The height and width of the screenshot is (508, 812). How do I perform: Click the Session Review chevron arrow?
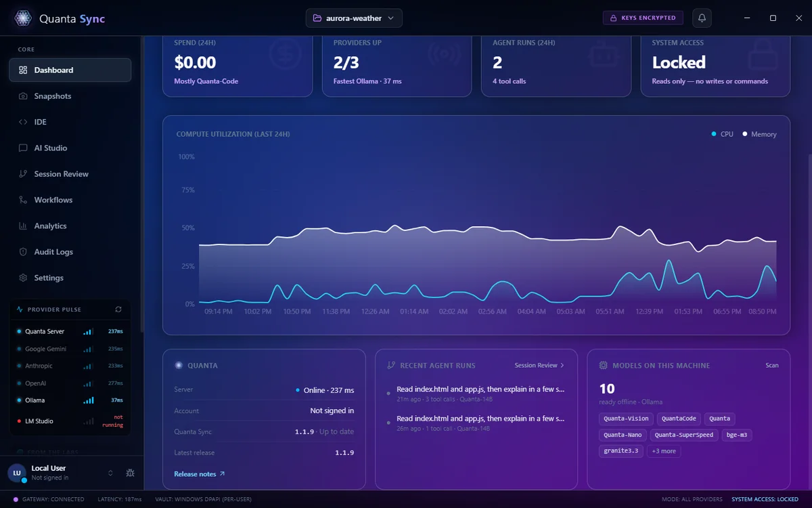coord(562,365)
